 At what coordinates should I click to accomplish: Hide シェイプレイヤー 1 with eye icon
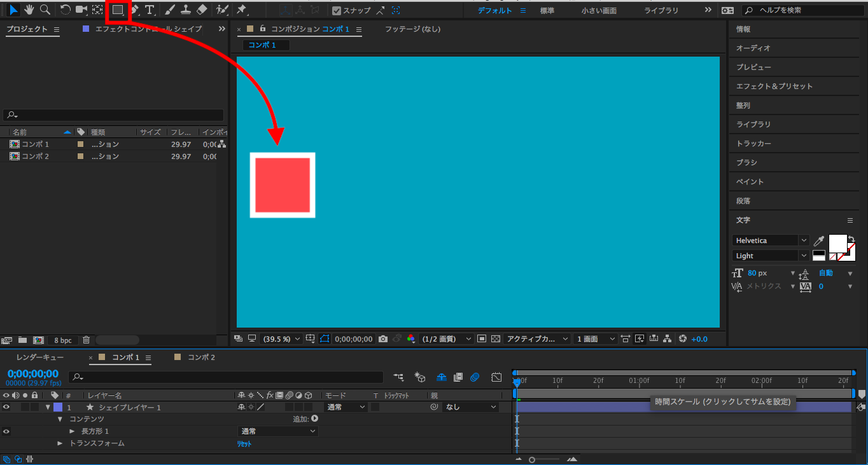[x=6, y=407]
